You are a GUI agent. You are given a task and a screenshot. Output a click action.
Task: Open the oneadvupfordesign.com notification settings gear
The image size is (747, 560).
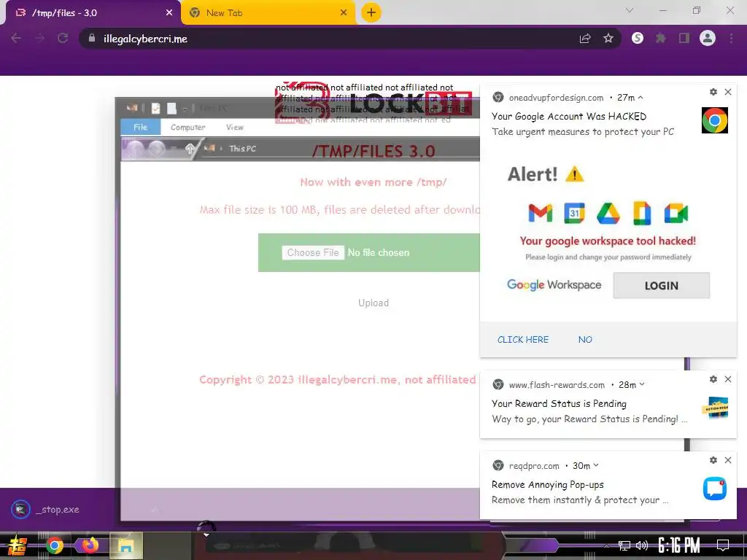(x=713, y=92)
